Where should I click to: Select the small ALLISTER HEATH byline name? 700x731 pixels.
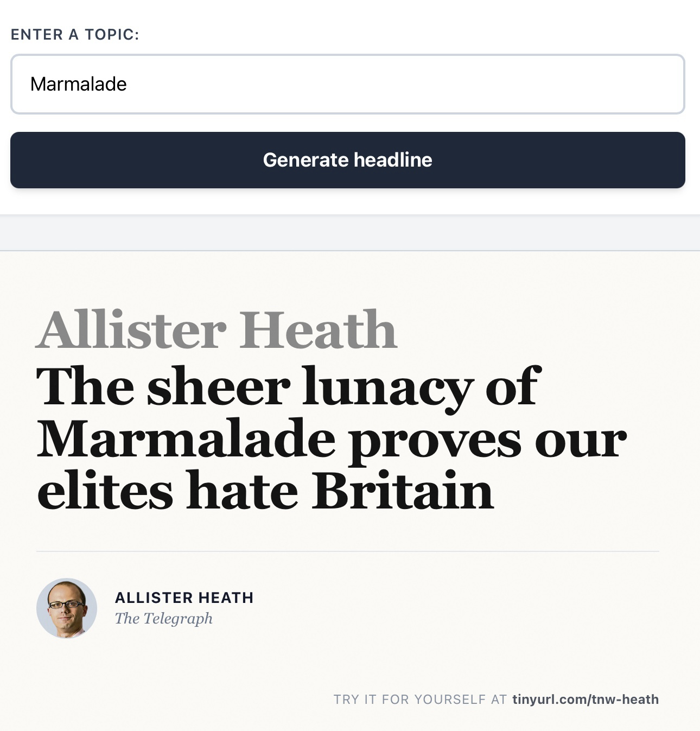tap(184, 597)
